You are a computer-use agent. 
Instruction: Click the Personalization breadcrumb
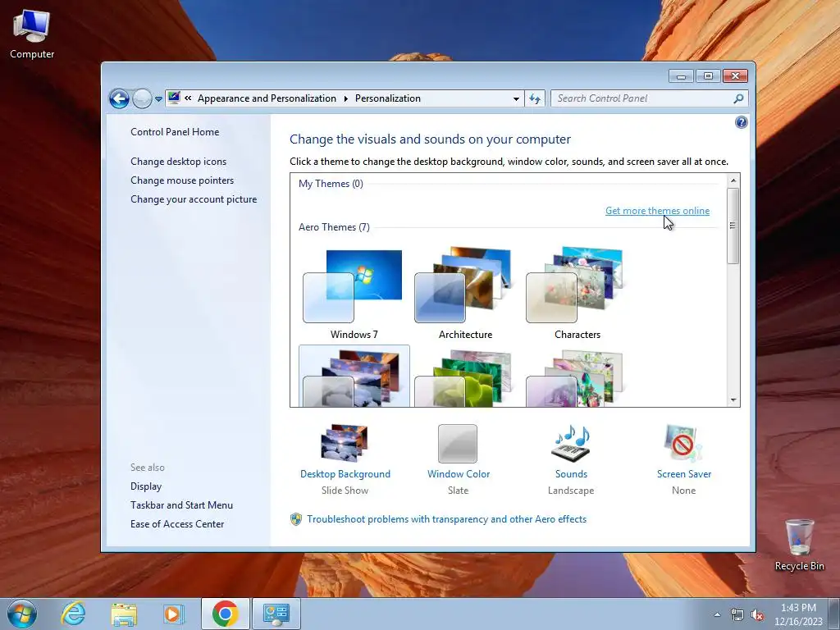[x=388, y=98]
